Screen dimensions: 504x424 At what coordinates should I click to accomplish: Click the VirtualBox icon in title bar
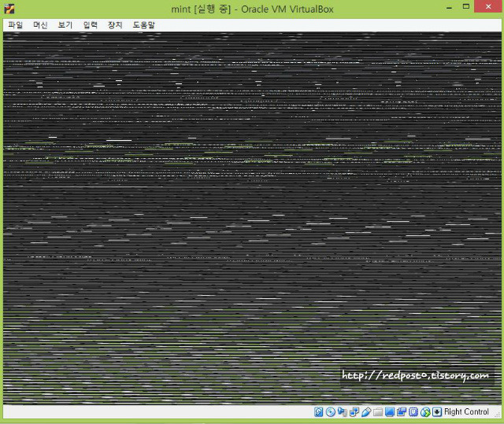click(x=9, y=9)
